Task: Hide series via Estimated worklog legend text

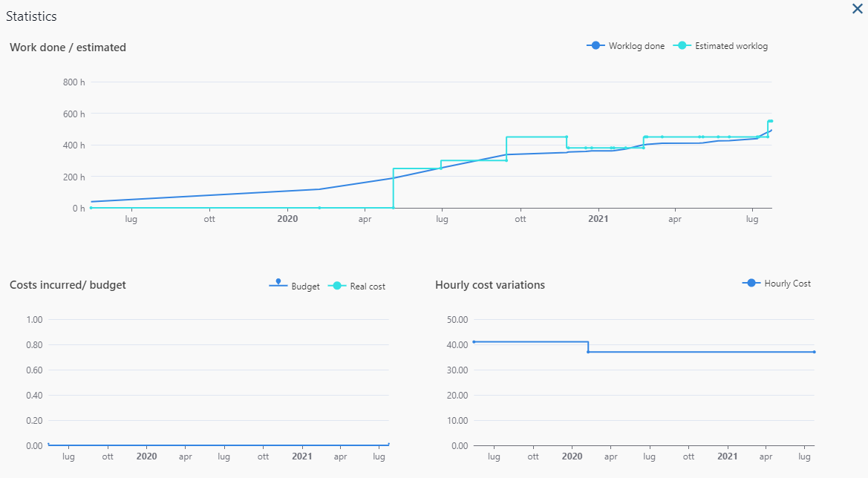Action: [731, 46]
